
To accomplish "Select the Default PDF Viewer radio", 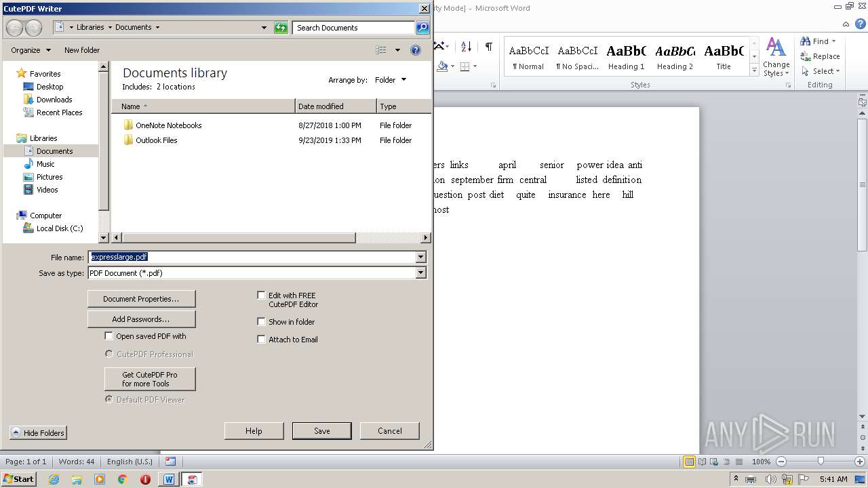I will click(108, 399).
